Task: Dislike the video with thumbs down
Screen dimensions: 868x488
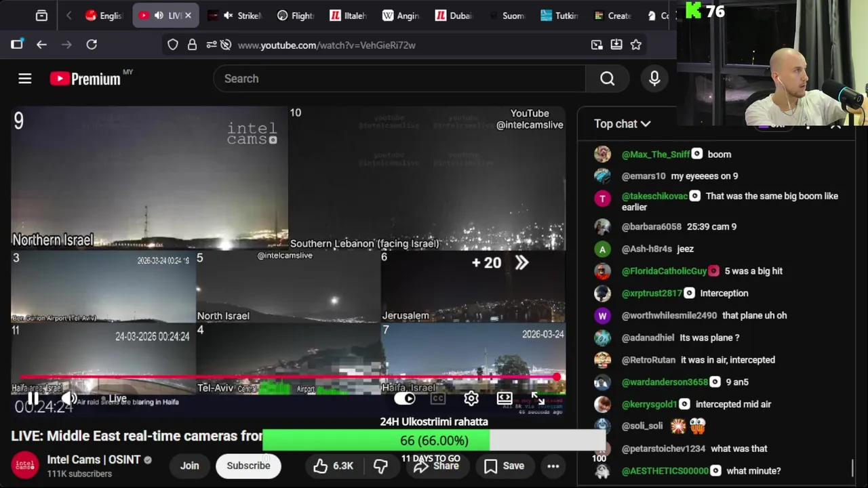Action: [x=380, y=466]
